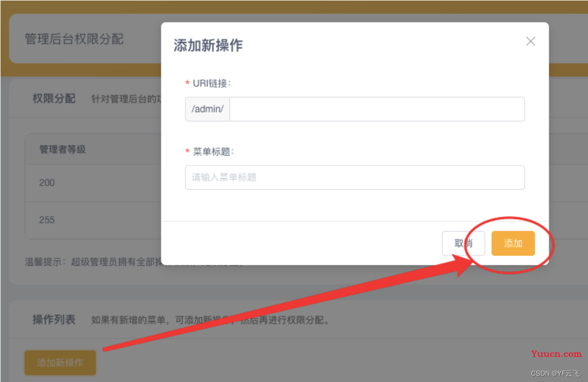
Task: Click the 管理后台权限分配 page title
Action: (x=74, y=39)
